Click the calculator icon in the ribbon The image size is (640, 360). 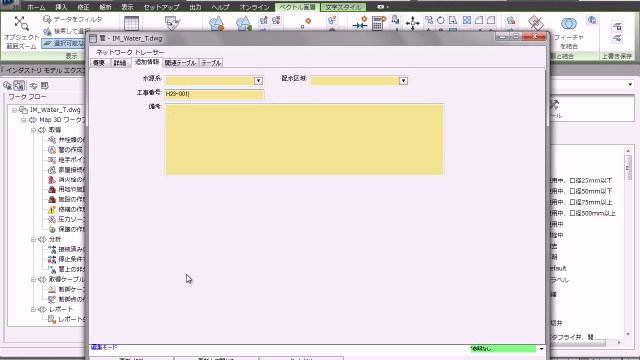[378, 23]
